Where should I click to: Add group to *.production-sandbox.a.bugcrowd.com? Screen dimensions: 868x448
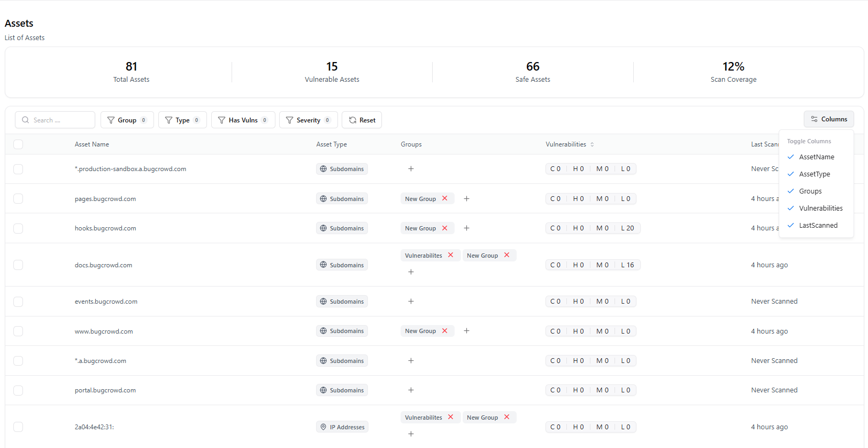(411, 168)
